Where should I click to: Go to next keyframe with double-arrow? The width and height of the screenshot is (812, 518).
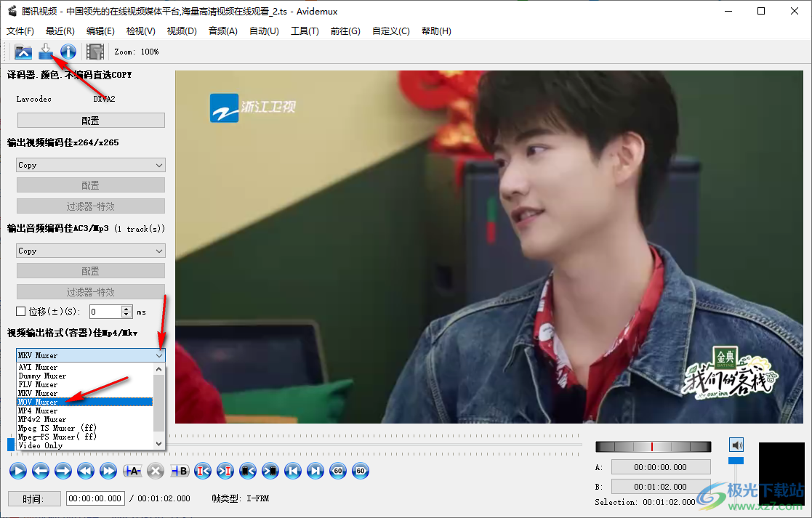pyautogui.click(x=108, y=471)
